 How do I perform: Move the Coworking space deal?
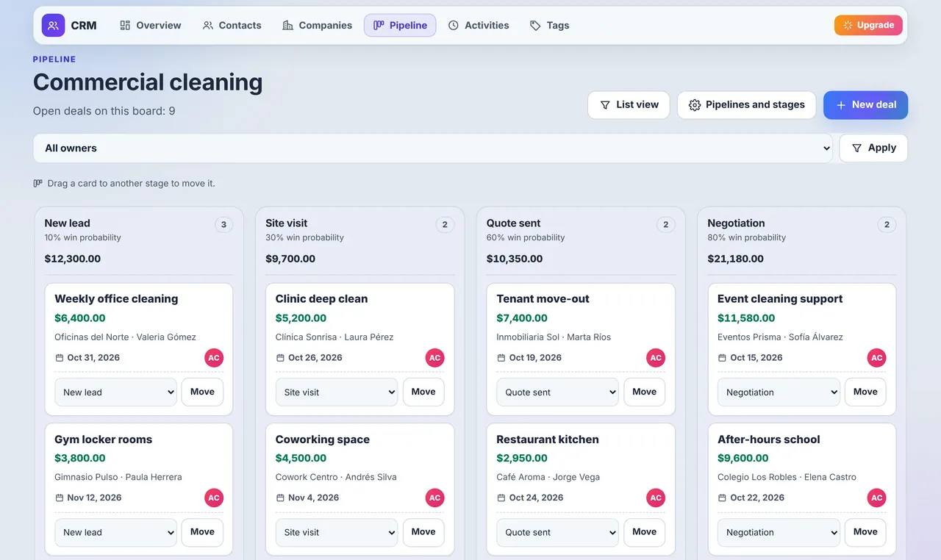tap(423, 532)
